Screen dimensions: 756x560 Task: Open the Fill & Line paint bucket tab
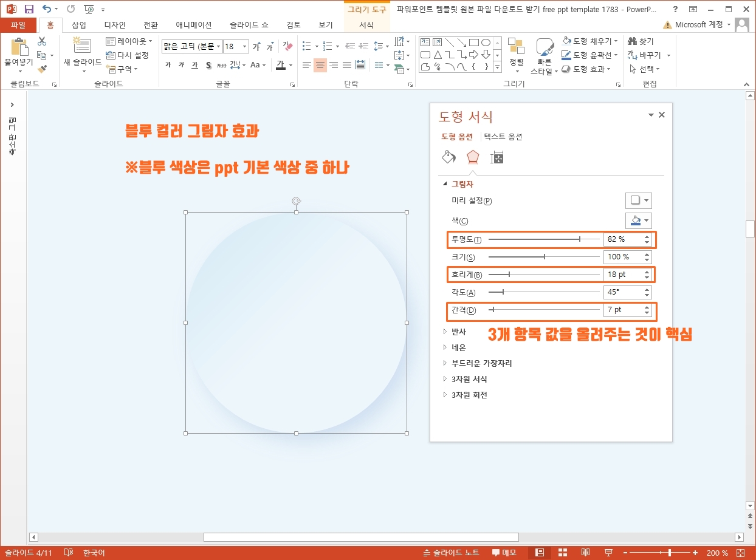coord(448,157)
